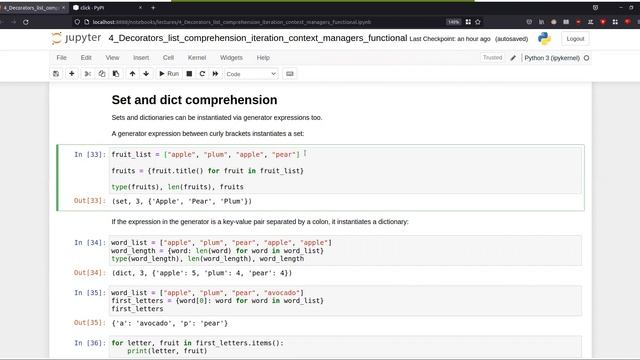Click the grid icon beside the zoom level

pyautogui.click(x=468, y=22)
